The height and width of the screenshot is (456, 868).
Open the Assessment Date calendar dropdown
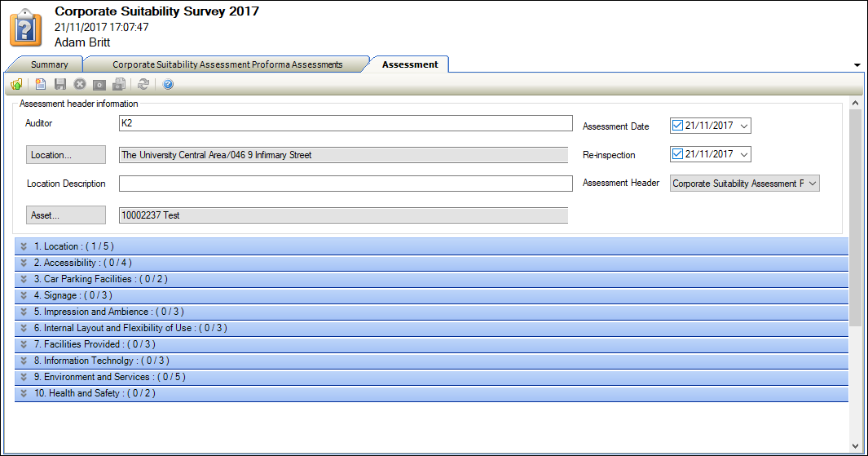coord(743,126)
